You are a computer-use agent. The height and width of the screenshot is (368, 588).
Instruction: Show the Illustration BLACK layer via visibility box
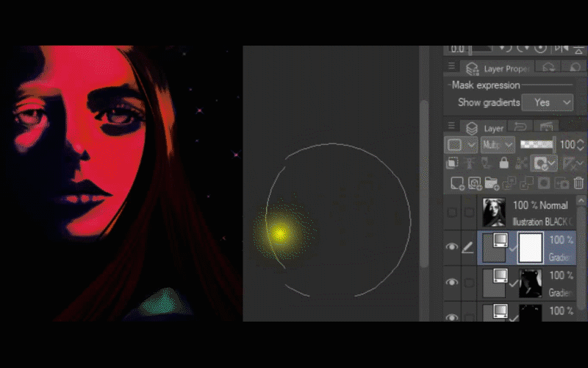coord(452,212)
